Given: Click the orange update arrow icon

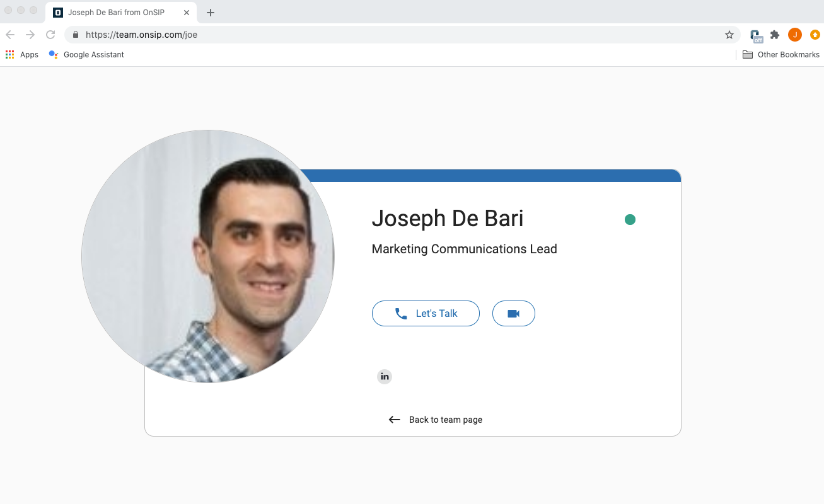Looking at the screenshot, I should tap(815, 35).
